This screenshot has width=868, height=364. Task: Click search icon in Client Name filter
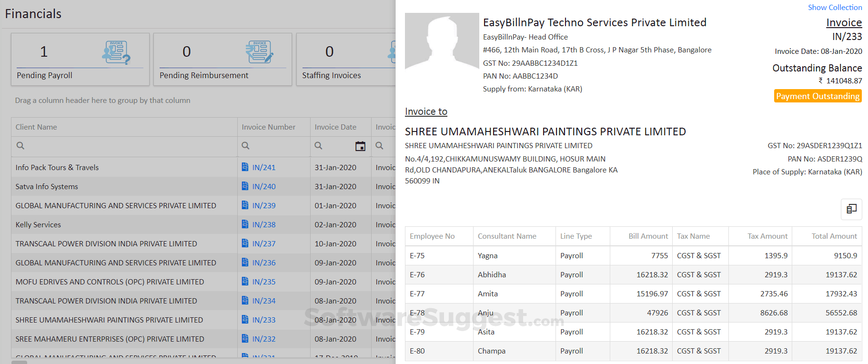tap(20, 146)
